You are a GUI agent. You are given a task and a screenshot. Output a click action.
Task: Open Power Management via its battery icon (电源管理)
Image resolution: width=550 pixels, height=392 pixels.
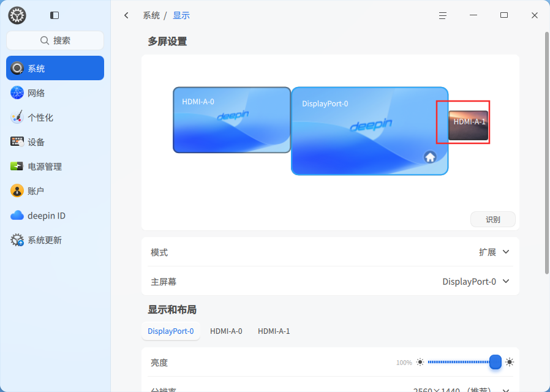(17, 166)
